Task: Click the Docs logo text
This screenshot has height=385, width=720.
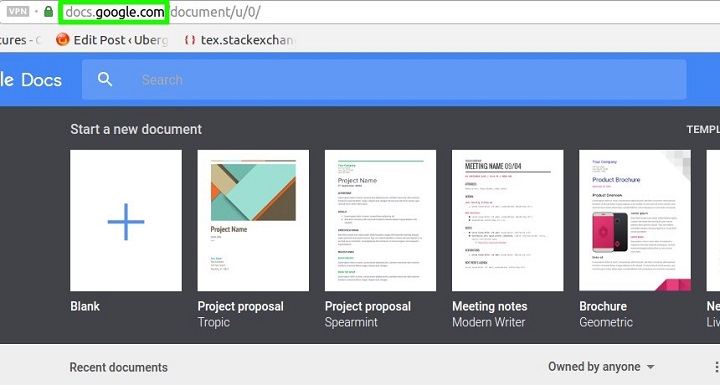Action: pyautogui.click(x=41, y=80)
